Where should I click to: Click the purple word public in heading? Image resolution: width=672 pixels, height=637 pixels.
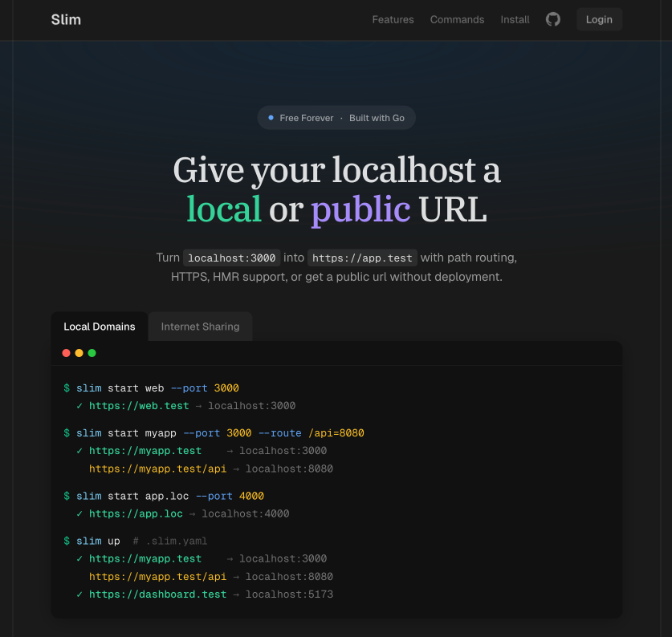(360, 209)
